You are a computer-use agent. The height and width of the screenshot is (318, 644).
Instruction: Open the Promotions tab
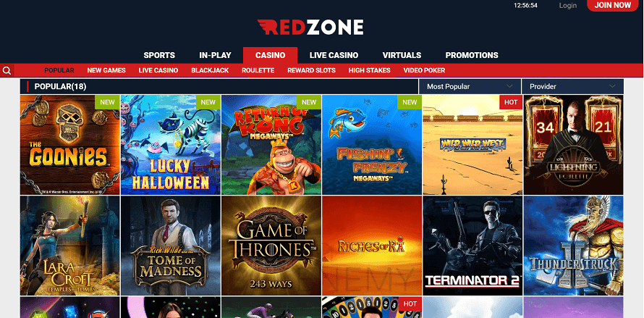click(x=472, y=55)
